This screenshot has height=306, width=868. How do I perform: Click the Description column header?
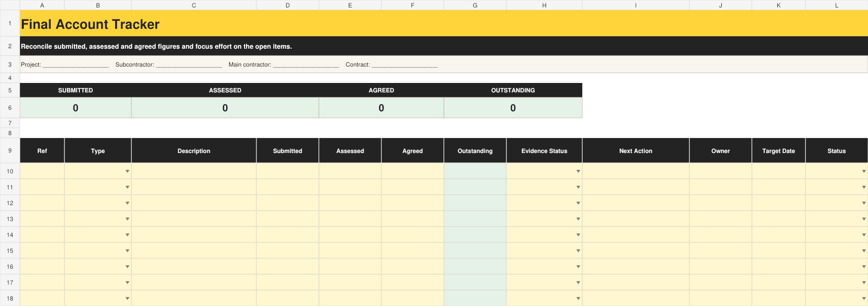[x=194, y=151]
